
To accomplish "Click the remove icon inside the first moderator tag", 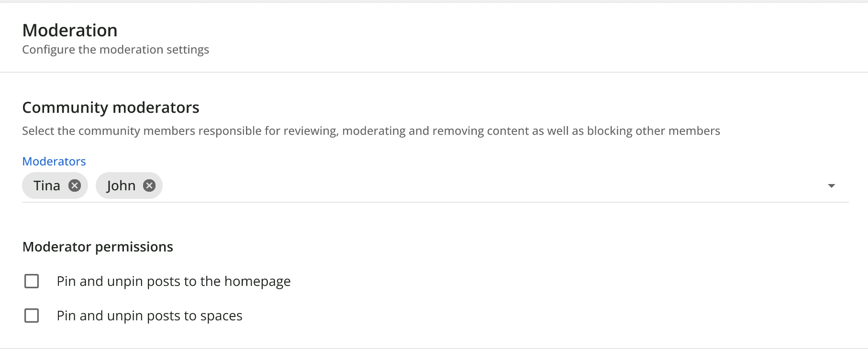I will click(x=75, y=185).
